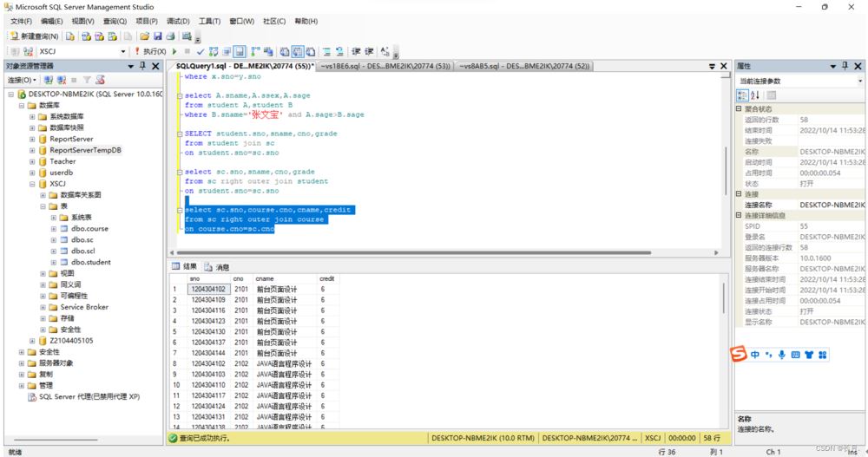
Task: Collapse the XSCJ database tree node
Action: 32,184
